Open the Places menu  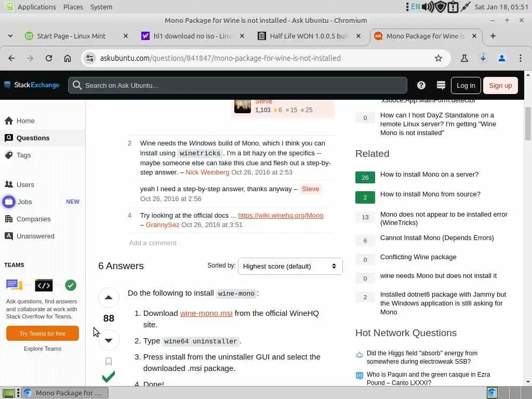[x=73, y=7]
